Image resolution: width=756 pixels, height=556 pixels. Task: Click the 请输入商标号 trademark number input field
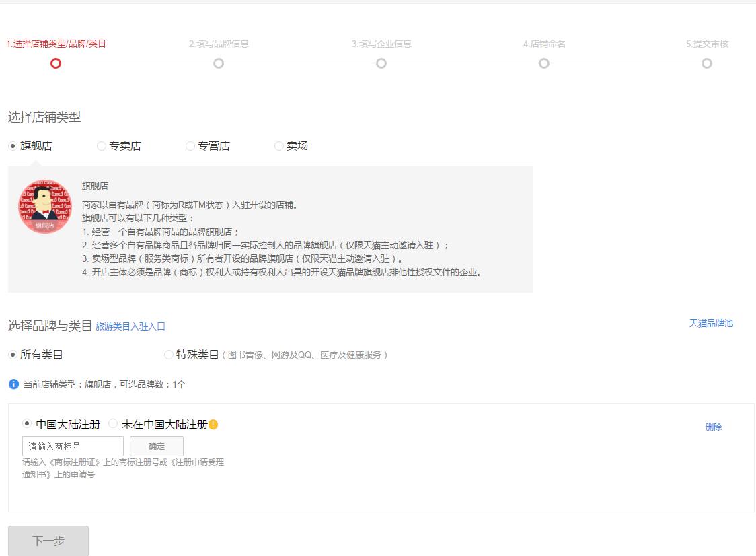point(73,446)
